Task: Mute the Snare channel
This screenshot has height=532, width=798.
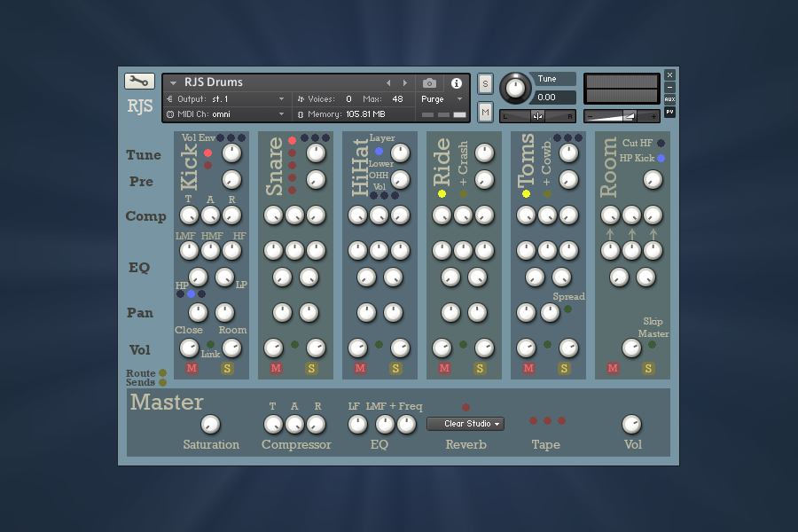Action: coord(276,368)
